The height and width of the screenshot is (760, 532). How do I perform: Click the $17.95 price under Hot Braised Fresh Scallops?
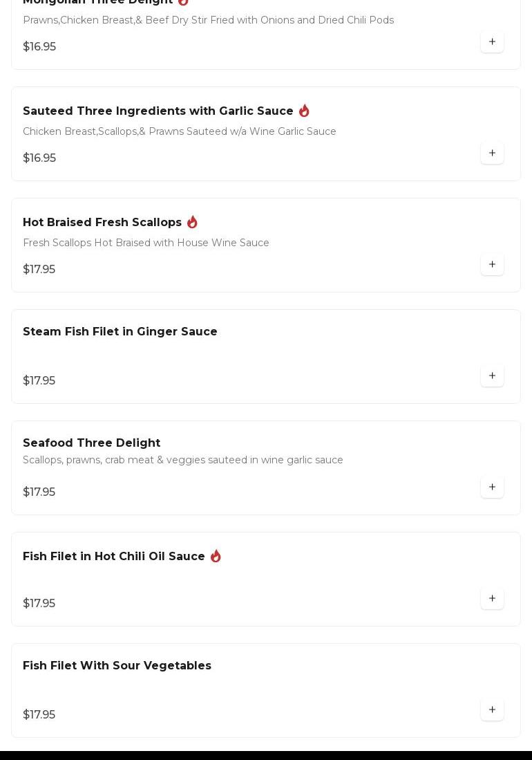click(39, 270)
